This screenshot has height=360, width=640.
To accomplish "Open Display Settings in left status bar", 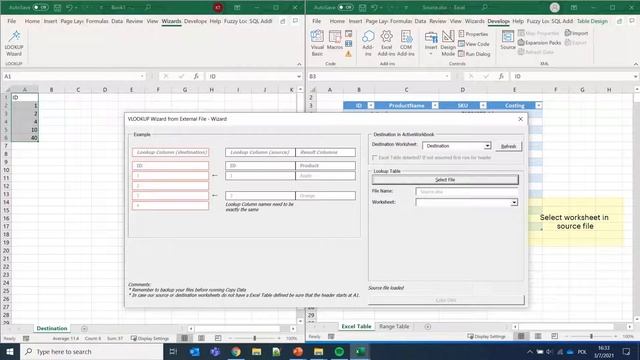I will coord(150,338).
